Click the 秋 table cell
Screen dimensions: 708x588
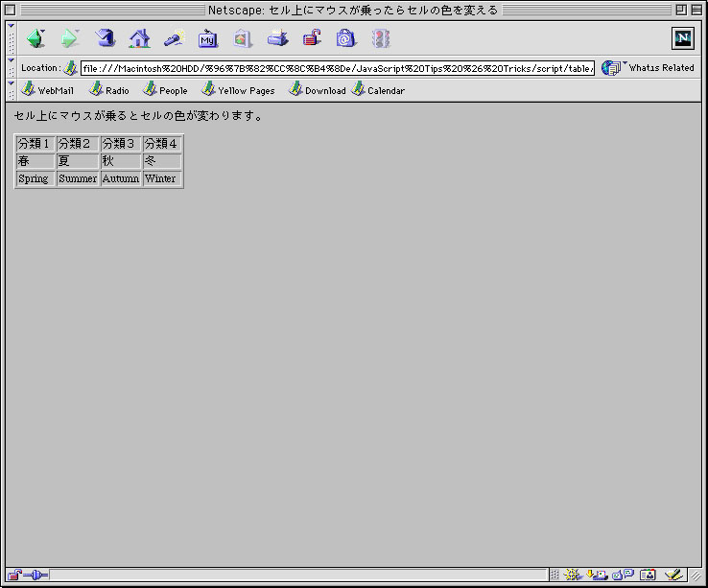121,161
